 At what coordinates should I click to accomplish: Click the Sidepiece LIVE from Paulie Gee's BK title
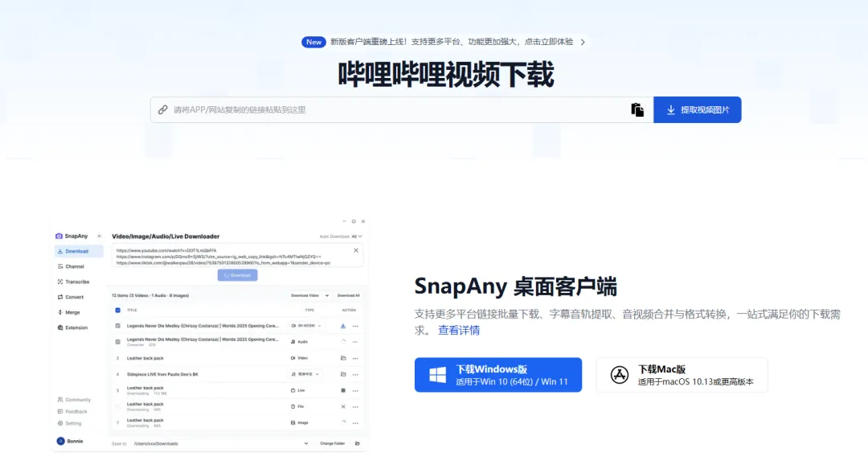[x=162, y=374]
